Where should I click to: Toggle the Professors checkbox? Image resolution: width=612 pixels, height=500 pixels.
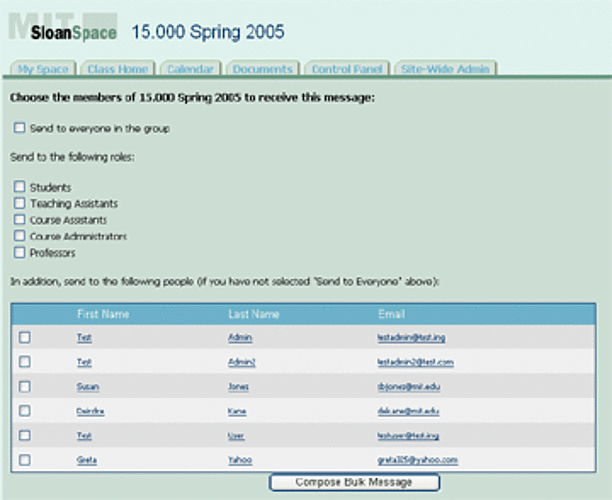(19, 253)
